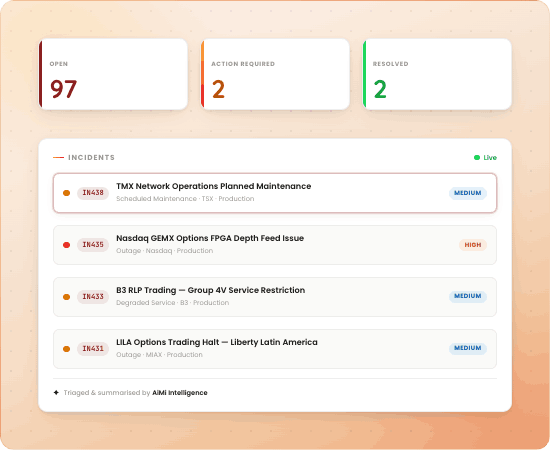Click the INCIDENTS section heading
The image size is (550, 450).
91,157
